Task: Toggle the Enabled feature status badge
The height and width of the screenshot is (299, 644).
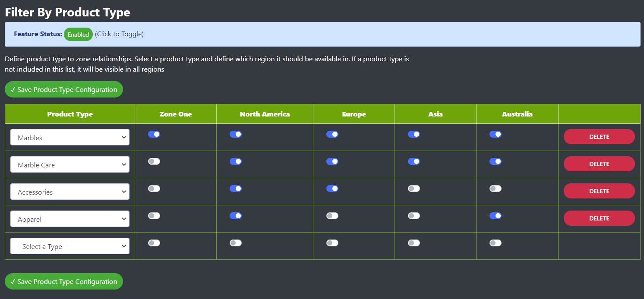Action: coord(78,35)
